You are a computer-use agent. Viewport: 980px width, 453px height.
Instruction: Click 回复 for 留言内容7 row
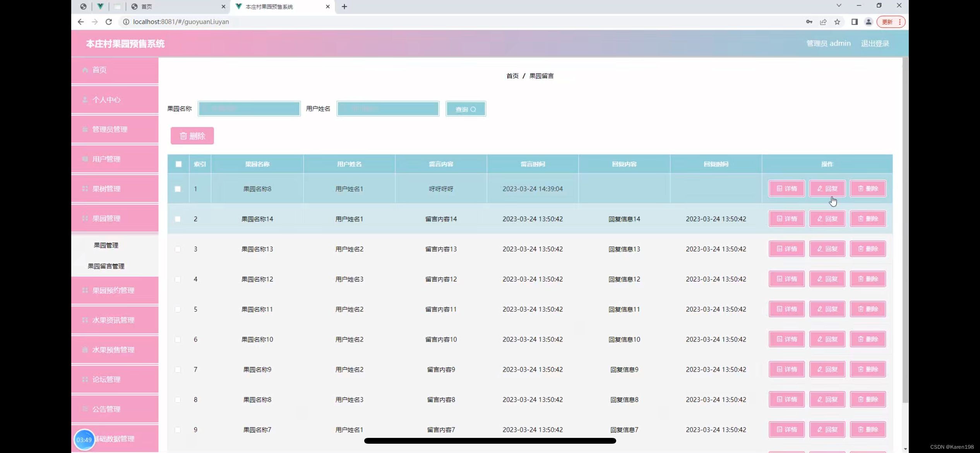click(827, 429)
